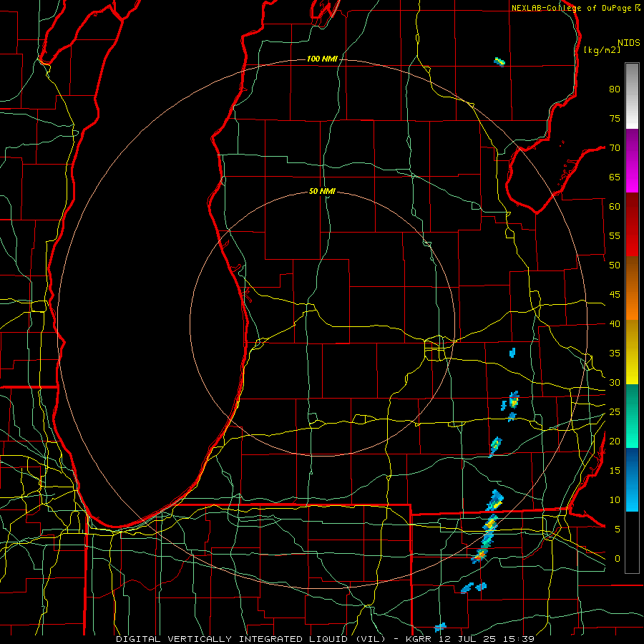Viewport: 644px width, 644px height.
Task: Select the 75 value on the scale
Action: point(615,118)
